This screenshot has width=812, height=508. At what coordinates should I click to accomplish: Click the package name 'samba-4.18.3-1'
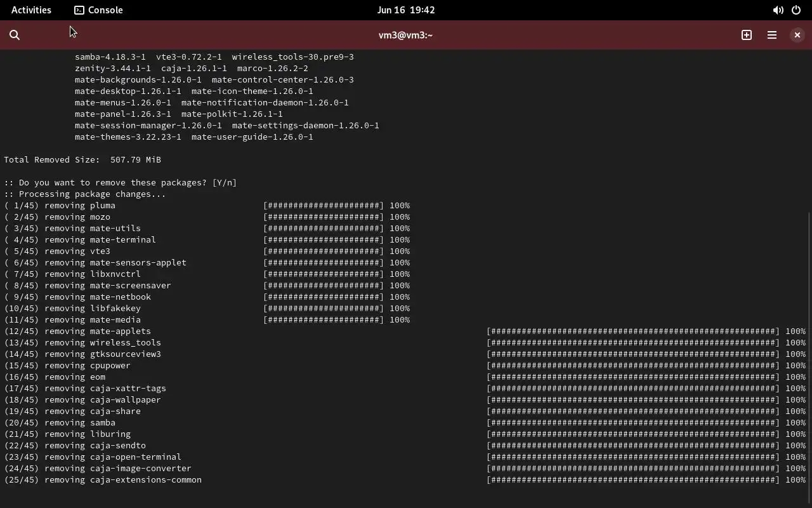tap(110, 57)
